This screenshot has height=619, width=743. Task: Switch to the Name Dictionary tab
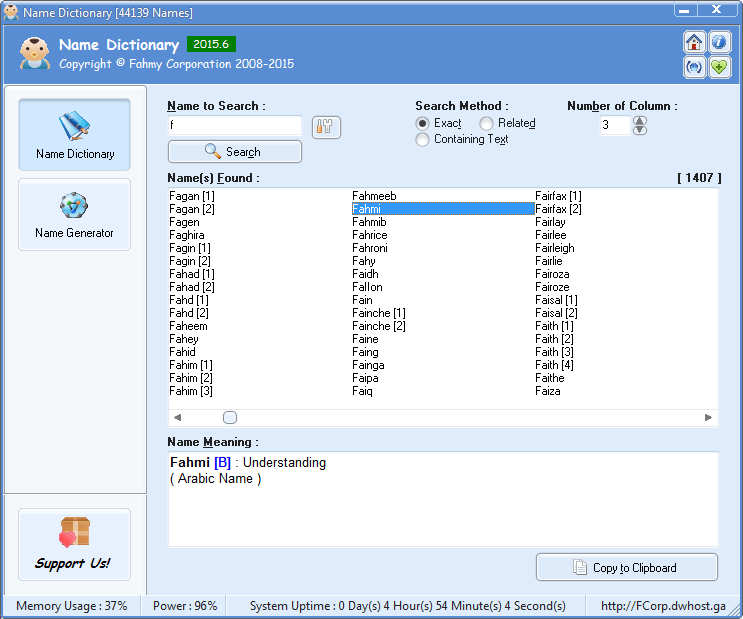pos(74,135)
